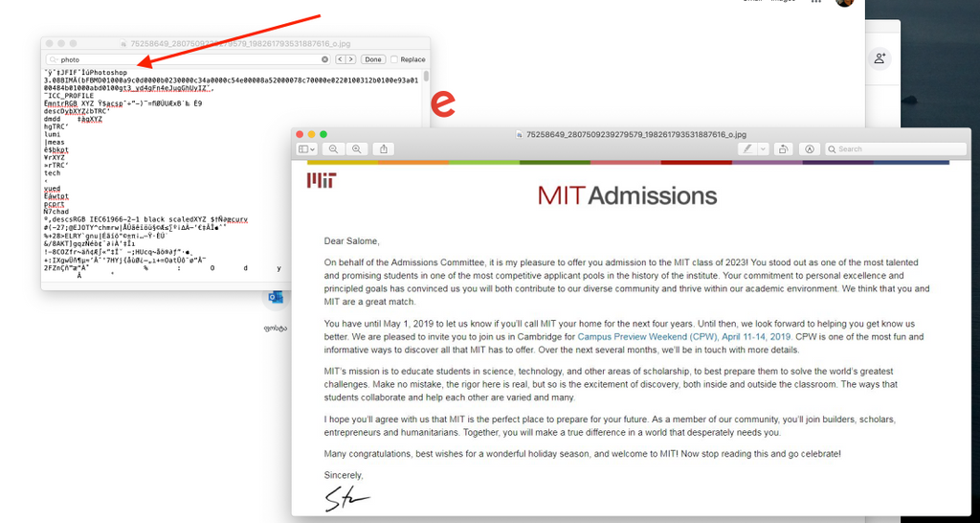Screen dimensions: 980x523
Task: Expand the highlight color dropdown arrow in Preview
Action: click(763, 148)
